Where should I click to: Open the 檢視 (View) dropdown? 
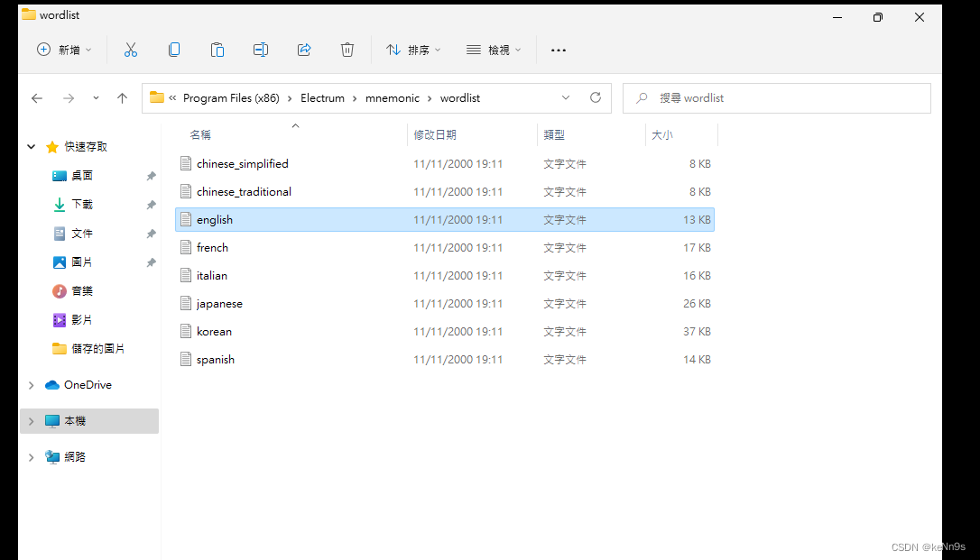coord(494,50)
